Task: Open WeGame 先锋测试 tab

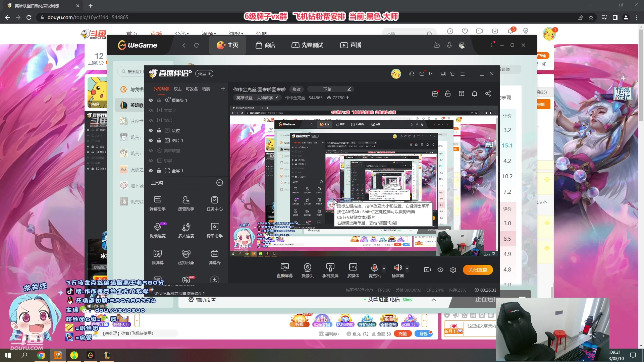Action: pyautogui.click(x=307, y=45)
